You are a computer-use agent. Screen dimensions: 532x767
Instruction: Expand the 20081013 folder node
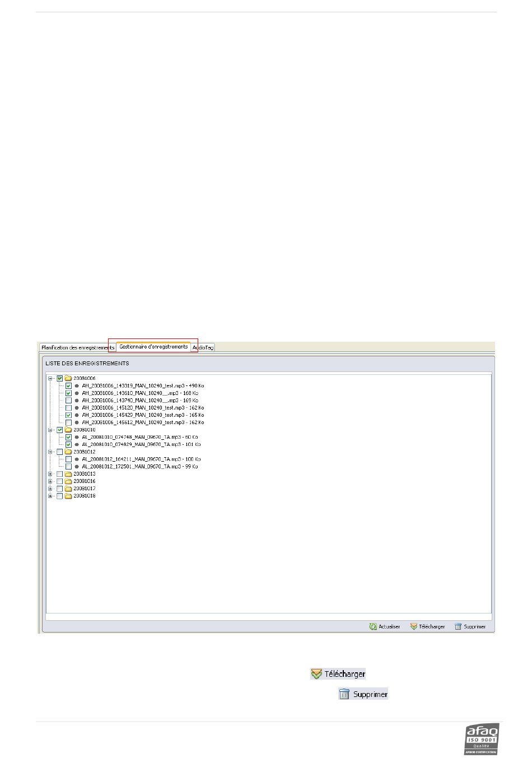tap(50, 474)
